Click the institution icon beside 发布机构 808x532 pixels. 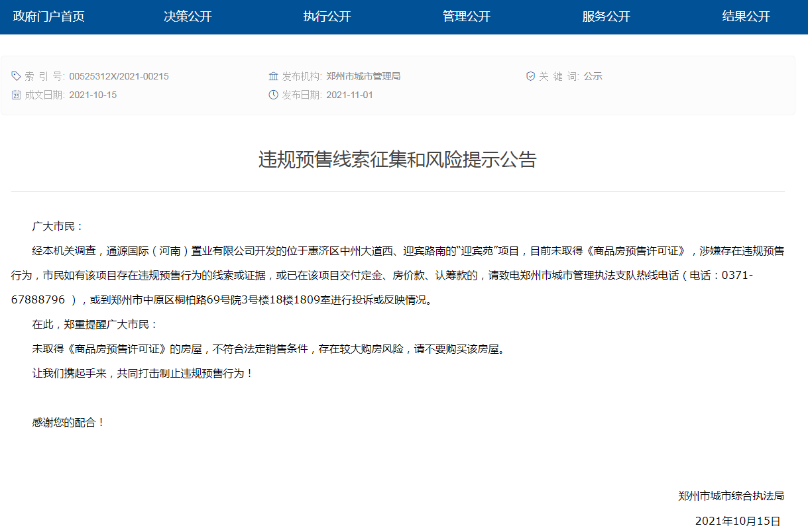(273, 76)
